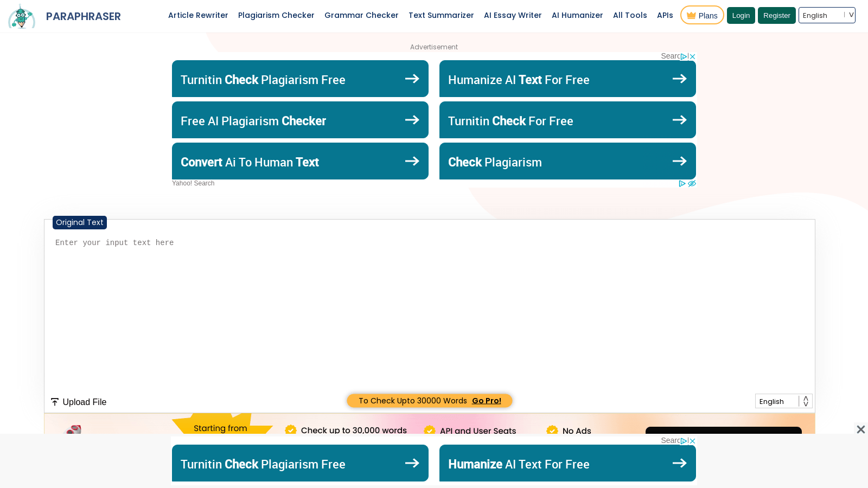Click arrow icon on Turnitin Check For Free
Image resolution: width=868 pixels, height=488 pixels.
click(x=680, y=120)
